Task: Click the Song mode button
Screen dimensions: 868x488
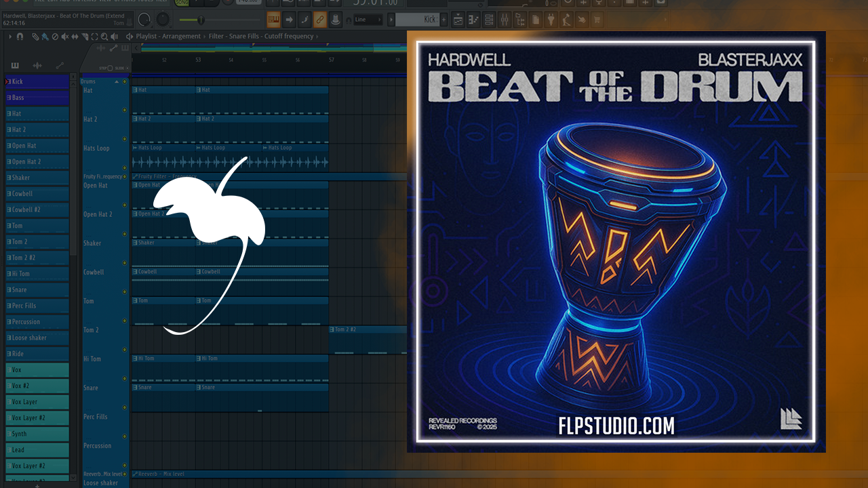Action: click(182, 3)
